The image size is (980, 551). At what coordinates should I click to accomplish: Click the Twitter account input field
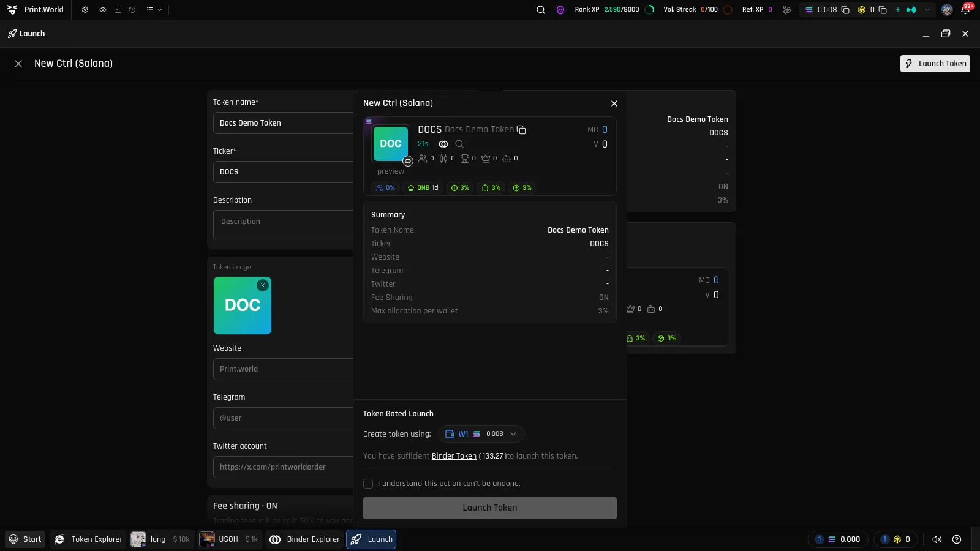click(x=283, y=467)
